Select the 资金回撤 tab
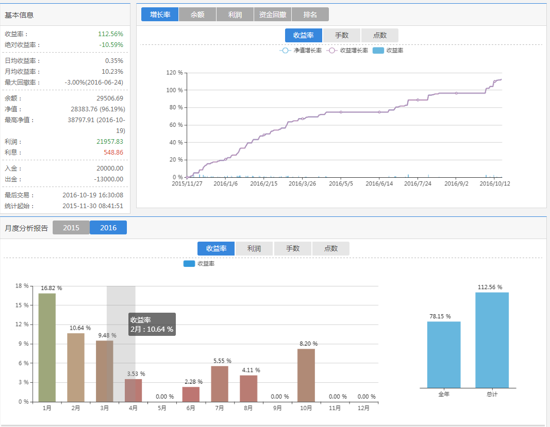550x427 pixels. (x=273, y=14)
